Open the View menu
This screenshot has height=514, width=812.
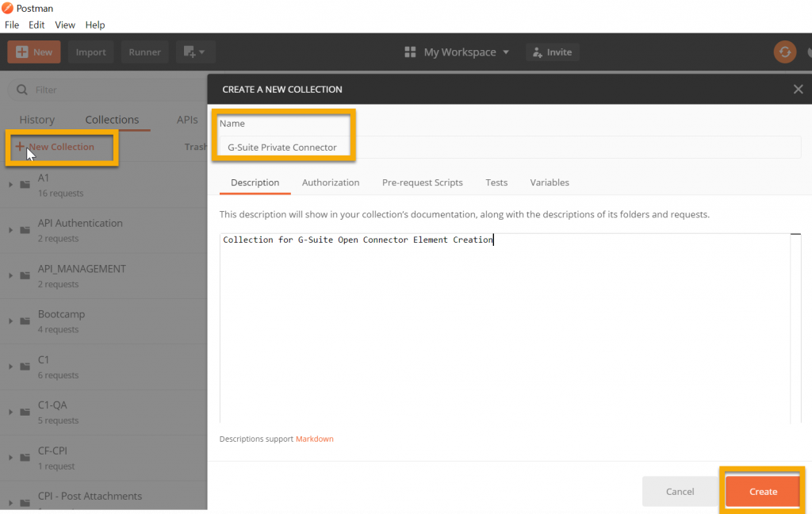(x=65, y=25)
